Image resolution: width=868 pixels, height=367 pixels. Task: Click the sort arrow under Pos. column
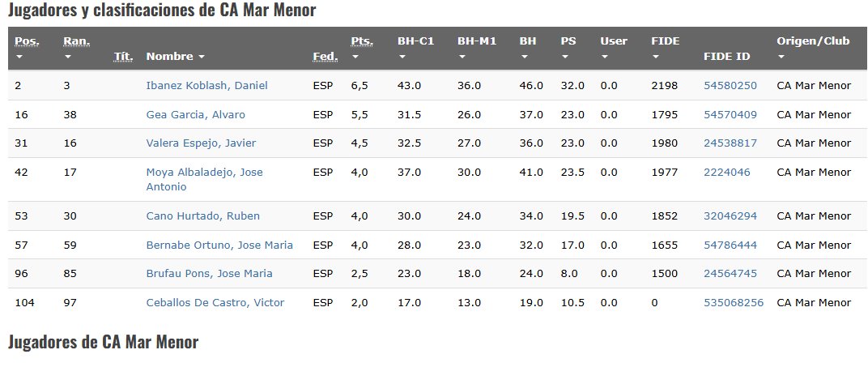click(19, 57)
